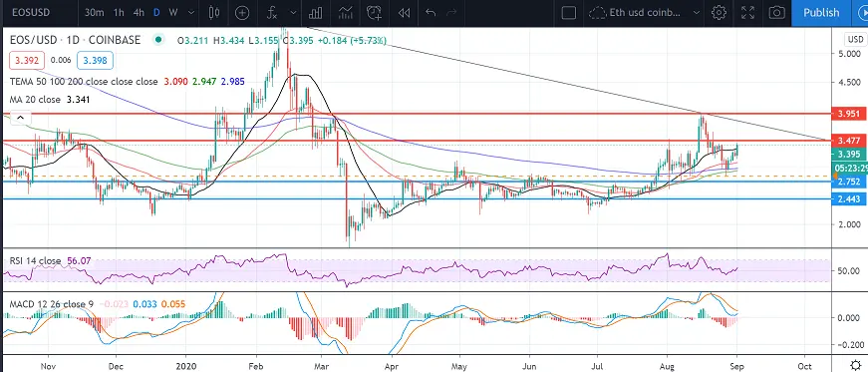The width and height of the screenshot is (868, 372).
Task: Redo the last chart action
Action: (x=451, y=13)
